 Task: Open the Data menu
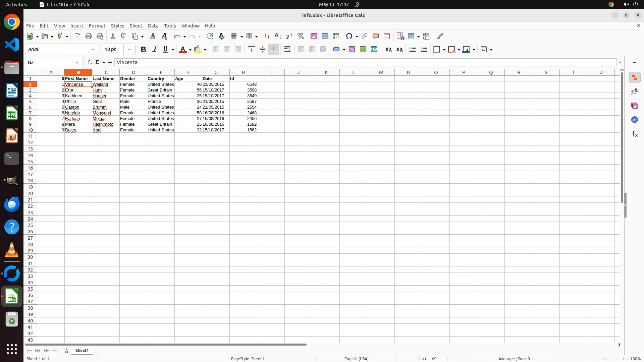click(x=153, y=26)
